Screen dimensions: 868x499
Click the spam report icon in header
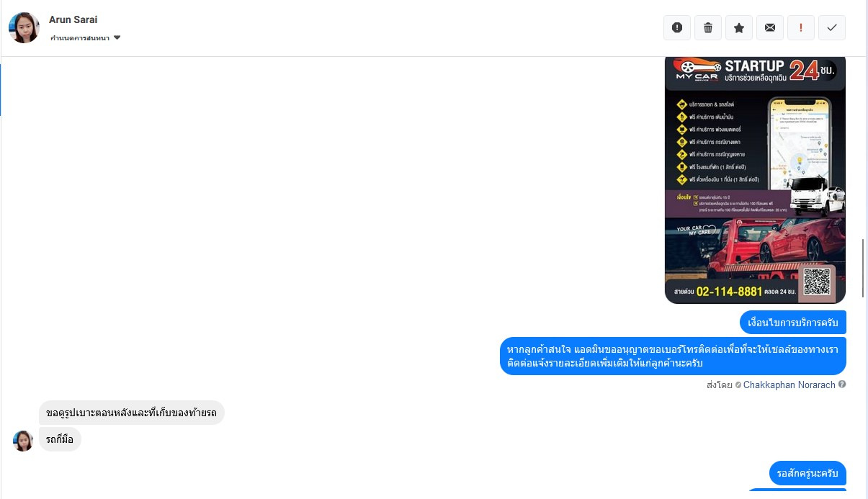point(677,27)
